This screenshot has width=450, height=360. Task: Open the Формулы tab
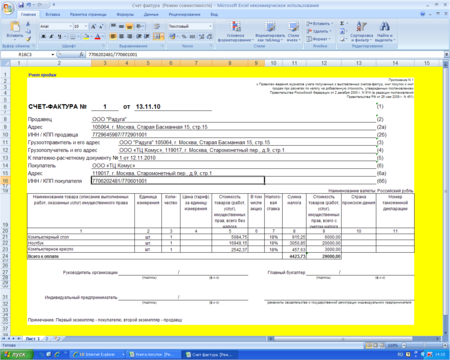pyautogui.click(x=125, y=14)
